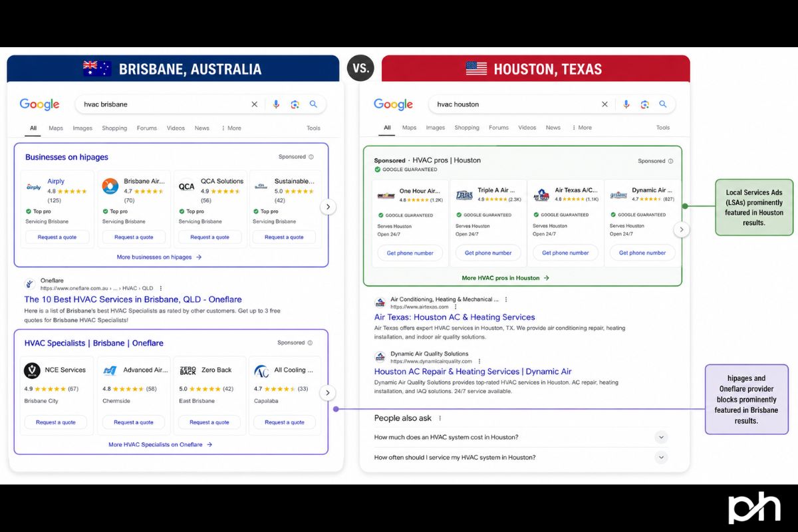Open three-dot menu beside People also ask

[x=440, y=418]
